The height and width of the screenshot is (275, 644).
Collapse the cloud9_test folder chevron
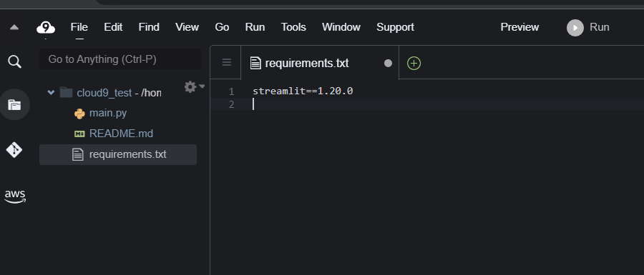pos(51,93)
